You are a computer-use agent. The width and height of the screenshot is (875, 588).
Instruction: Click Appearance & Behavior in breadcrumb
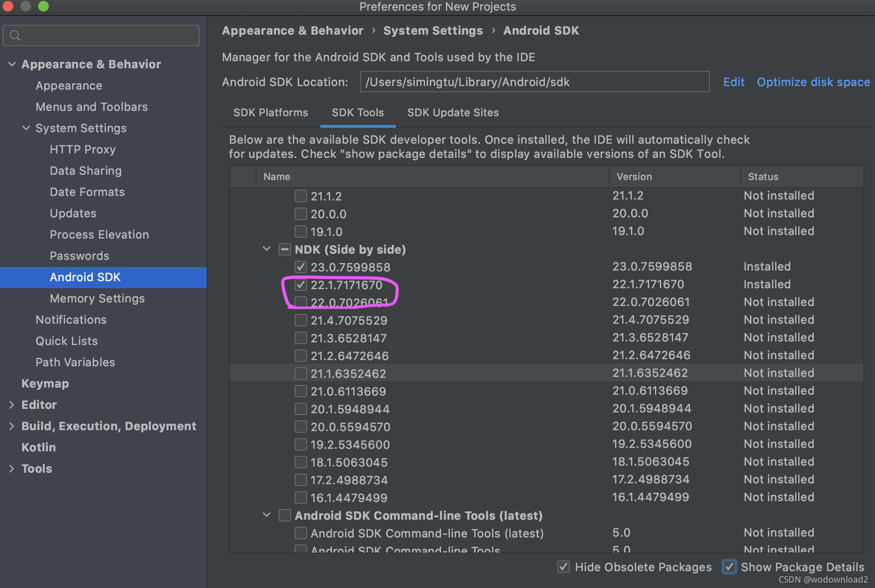(x=292, y=31)
